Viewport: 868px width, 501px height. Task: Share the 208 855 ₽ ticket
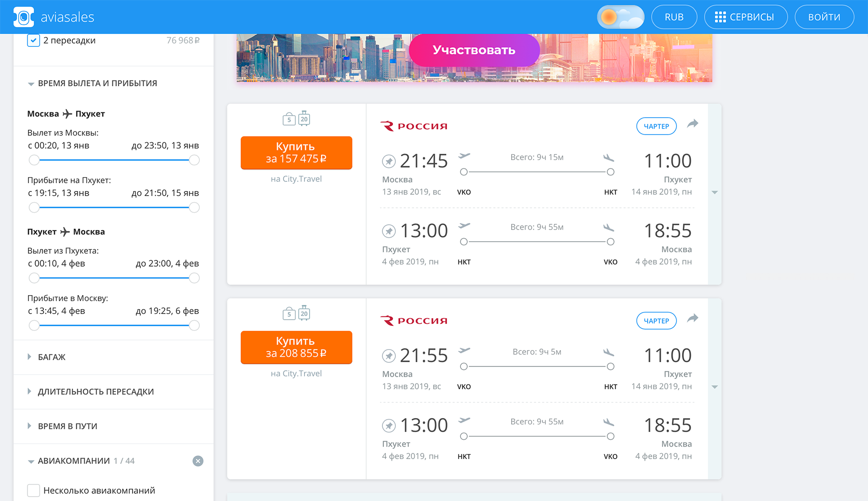(692, 319)
